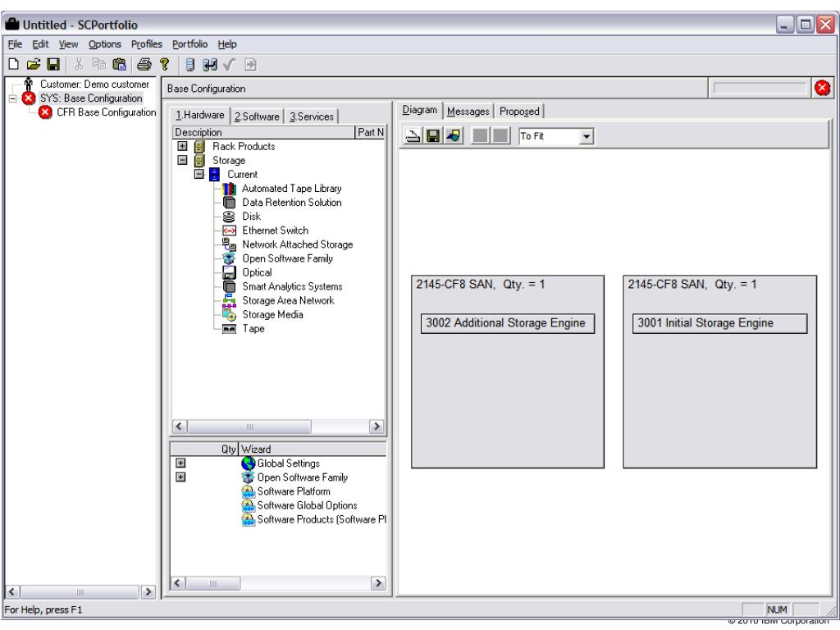Switch to the 2.Software tab
Image resolution: width=840 pixels, height=630 pixels.
257,116
